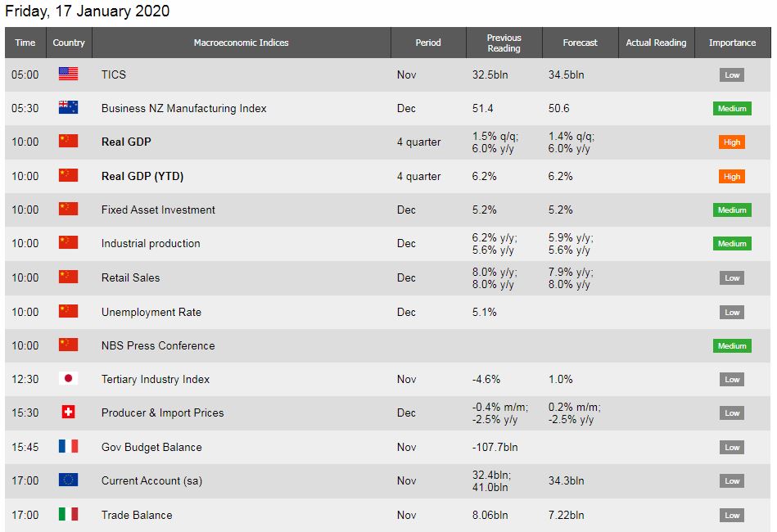Select the Tertiary Industry Index row title
The image size is (777, 532).
pyautogui.click(x=155, y=379)
